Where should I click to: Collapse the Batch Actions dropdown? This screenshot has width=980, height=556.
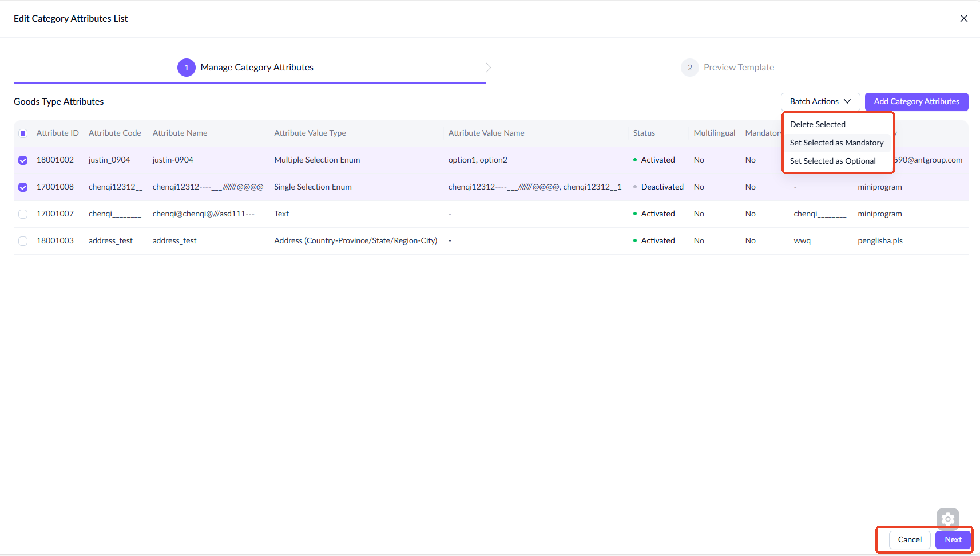[x=820, y=102]
